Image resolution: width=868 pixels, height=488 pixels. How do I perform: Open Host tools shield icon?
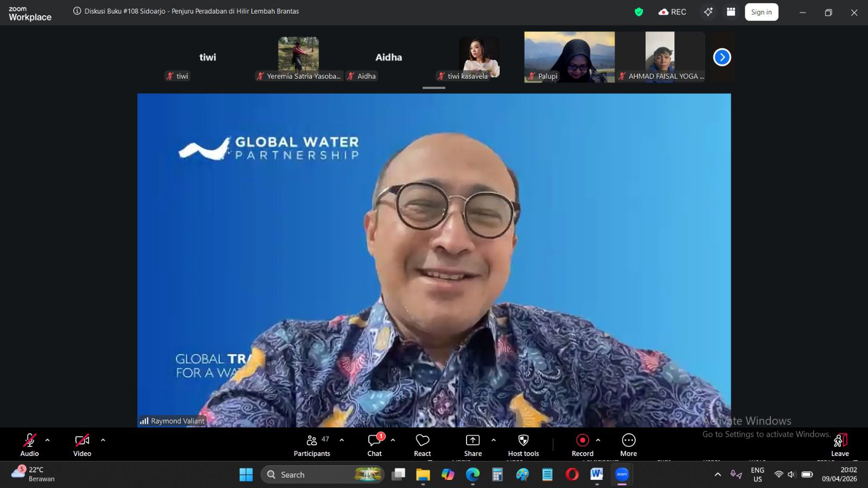click(x=523, y=445)
